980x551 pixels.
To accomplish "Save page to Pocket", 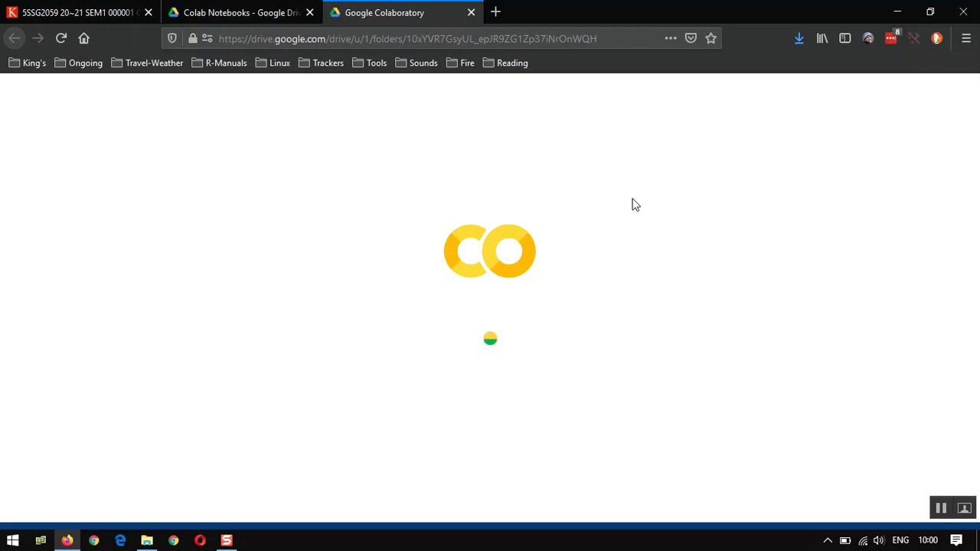I will (691, 38).
